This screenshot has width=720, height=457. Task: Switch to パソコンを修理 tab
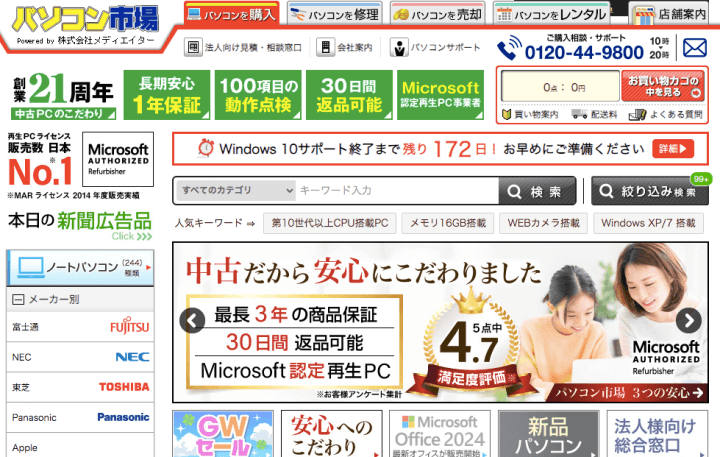(x=334, y=14)
